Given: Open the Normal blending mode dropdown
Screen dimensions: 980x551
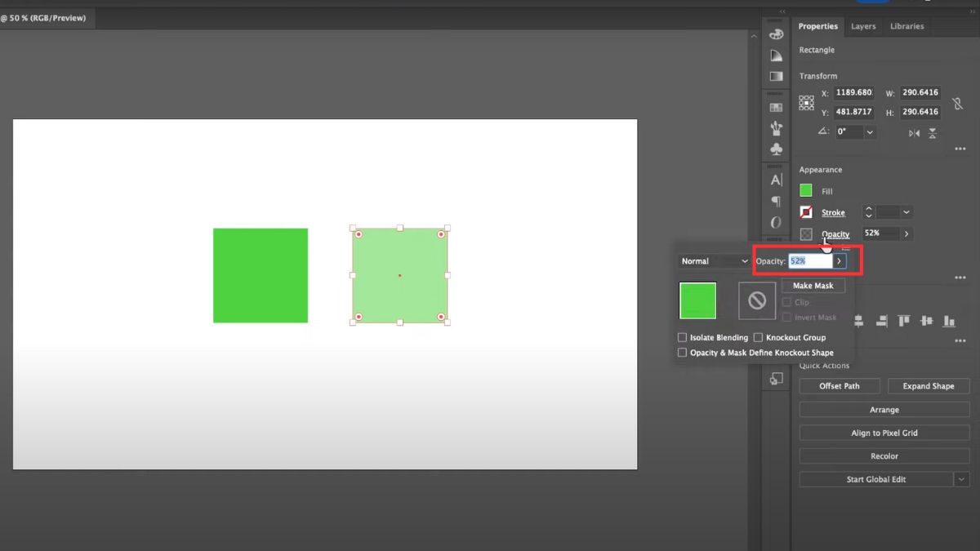Looking at the screenshot, I should point(714,261).
